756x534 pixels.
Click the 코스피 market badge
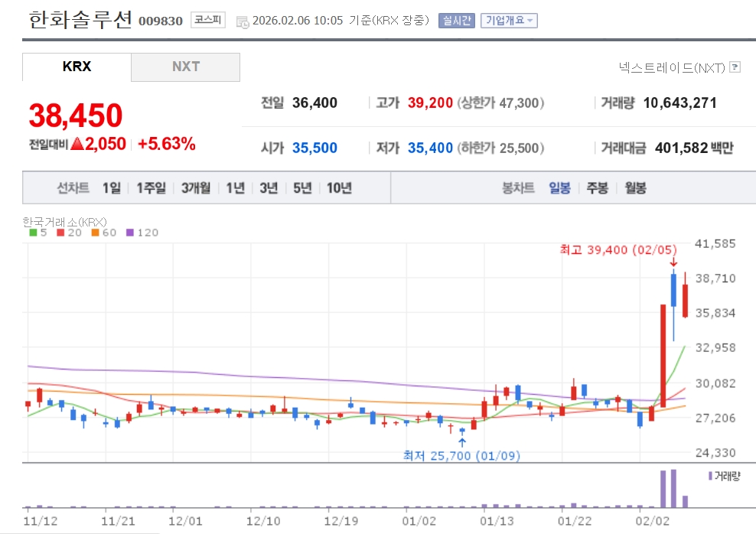(208, 20)
